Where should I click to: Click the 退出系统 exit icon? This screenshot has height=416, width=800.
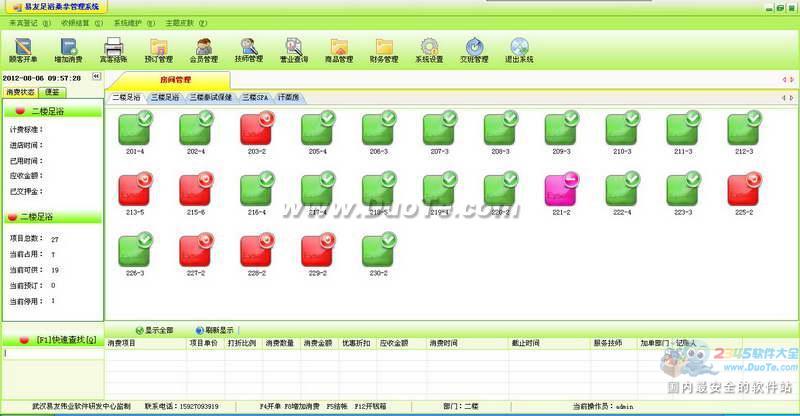[519, 49]
